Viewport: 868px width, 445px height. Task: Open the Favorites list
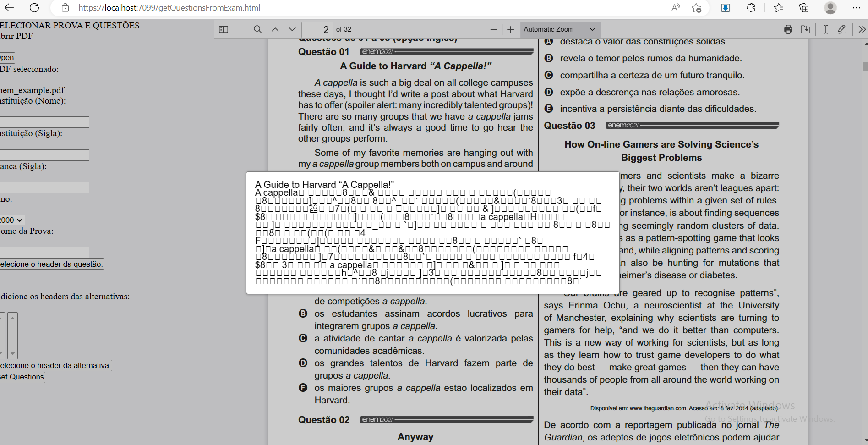779,7
